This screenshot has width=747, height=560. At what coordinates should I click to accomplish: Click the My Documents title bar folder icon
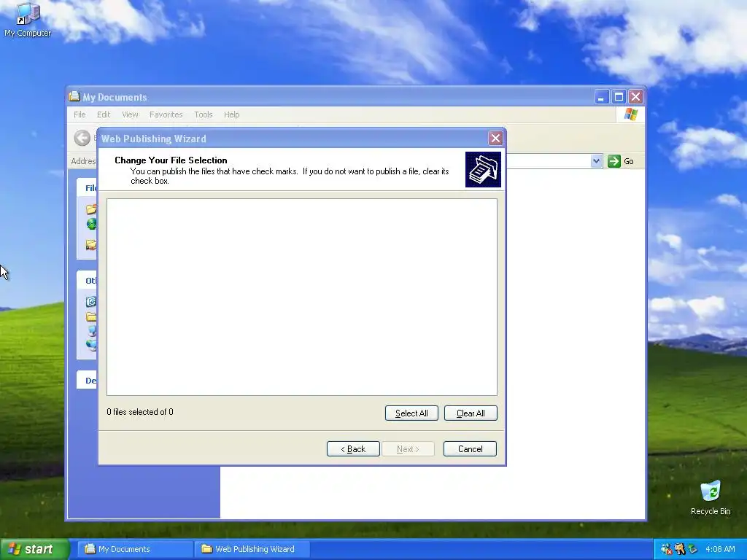(x=74, y=97)
